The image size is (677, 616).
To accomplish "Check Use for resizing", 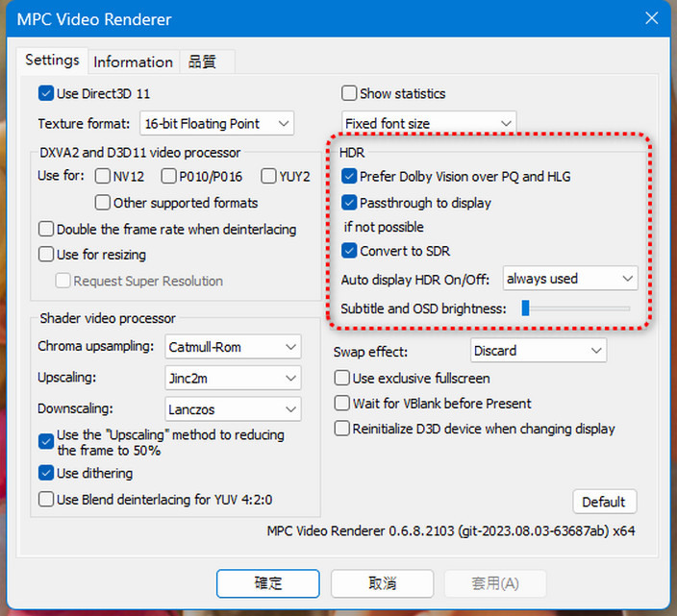I will (46, 254).
